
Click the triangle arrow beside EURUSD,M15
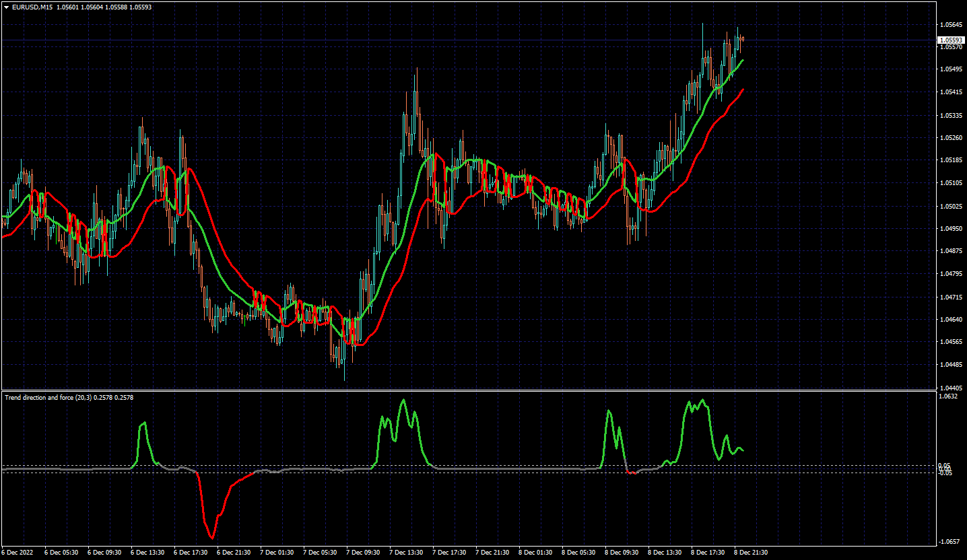click(6, 7)
